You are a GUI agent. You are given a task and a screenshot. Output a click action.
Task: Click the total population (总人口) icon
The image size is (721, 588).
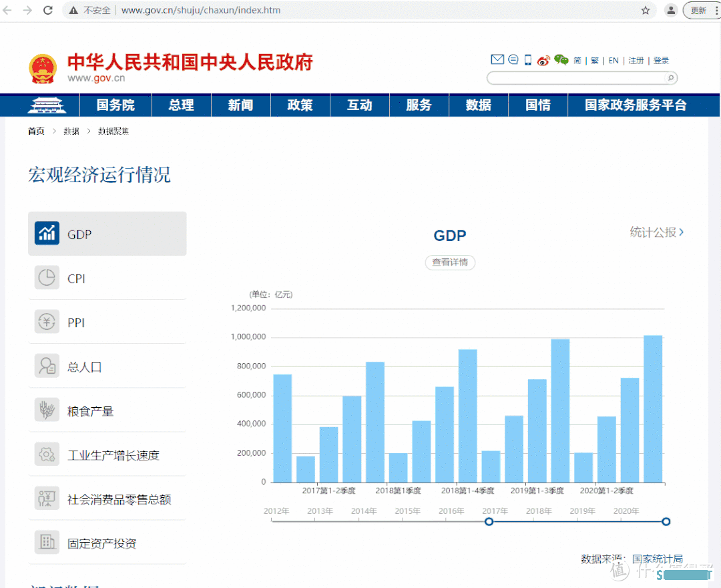(47, 366)
